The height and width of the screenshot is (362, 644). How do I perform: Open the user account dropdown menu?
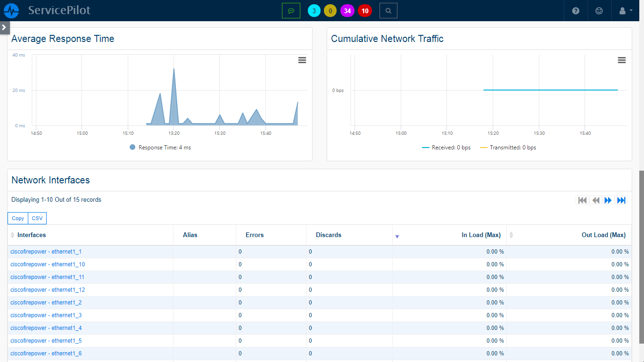(x=625, y=10)
